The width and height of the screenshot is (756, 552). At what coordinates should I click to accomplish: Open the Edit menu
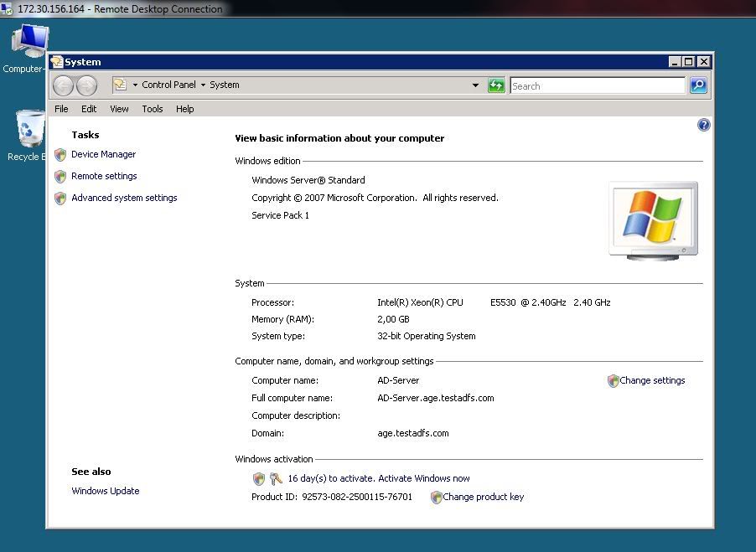pos(89,109)
